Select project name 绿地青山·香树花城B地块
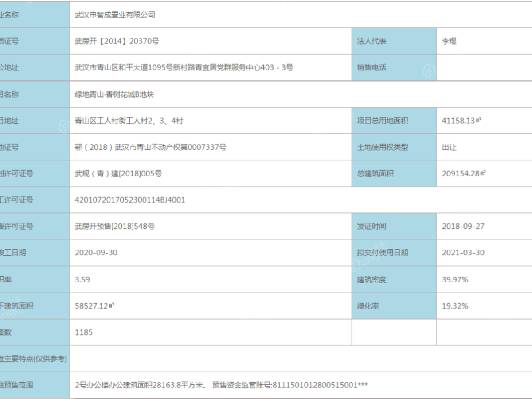Image resolution: width=532 pixels, height=399 pixels. pyautogui.click(x=114, y=94)
